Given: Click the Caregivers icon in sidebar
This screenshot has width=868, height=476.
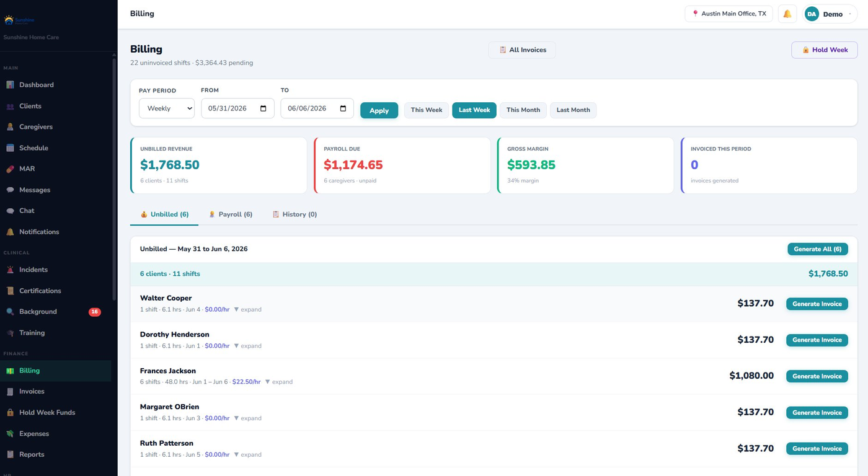Looking at the screenshot, I should [x=10, y=127].
